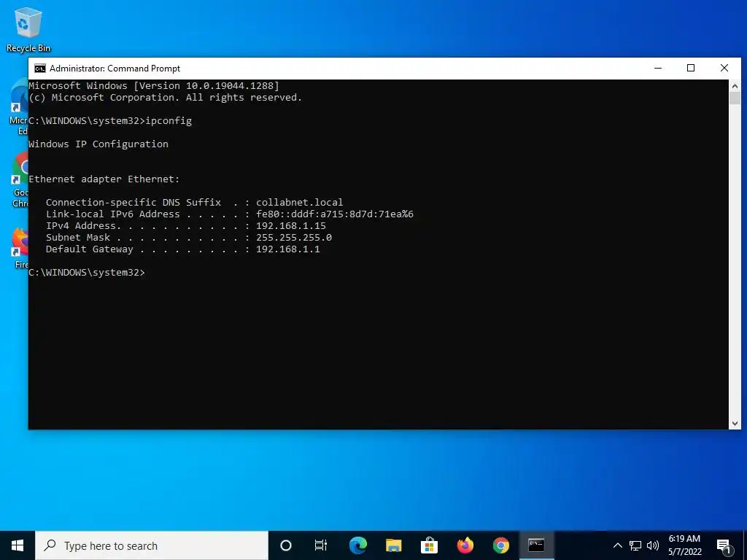
Task: Select the Command Prompt taskbar button
Action: [536, 545]
